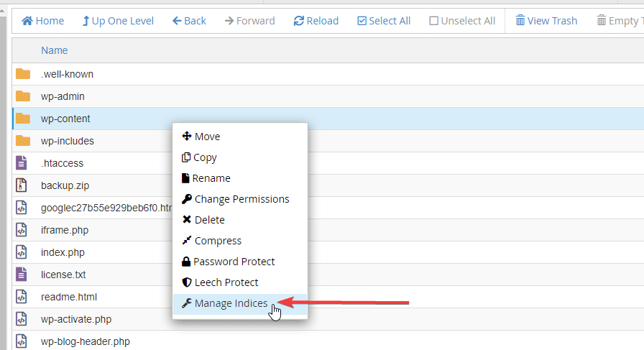Click Unselect All checkbox button
Viewport: 644px width, 350px height.
[462, 21]
